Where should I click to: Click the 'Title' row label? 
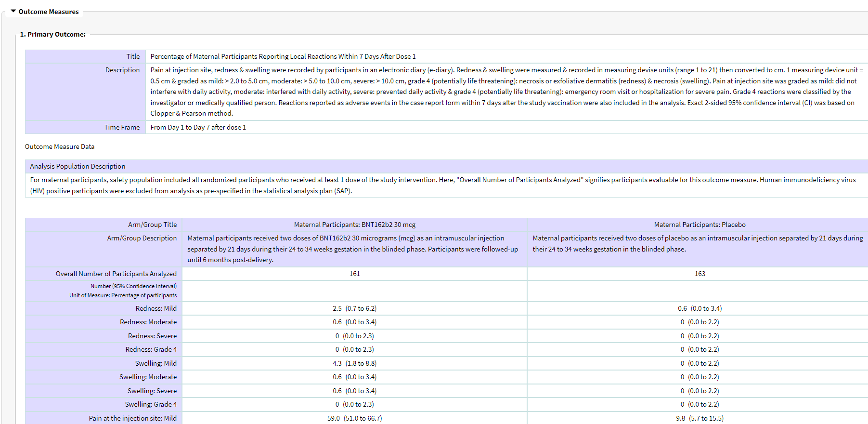[x=133, y=56]
